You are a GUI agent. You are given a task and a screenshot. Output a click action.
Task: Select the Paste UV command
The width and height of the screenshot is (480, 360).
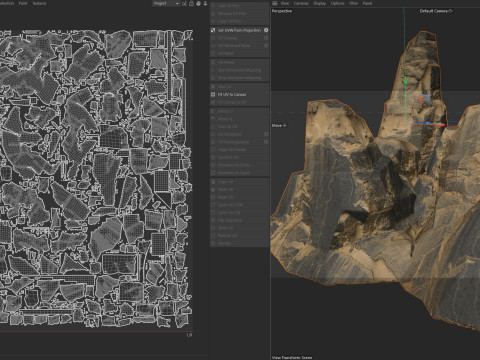coord(239,189)
